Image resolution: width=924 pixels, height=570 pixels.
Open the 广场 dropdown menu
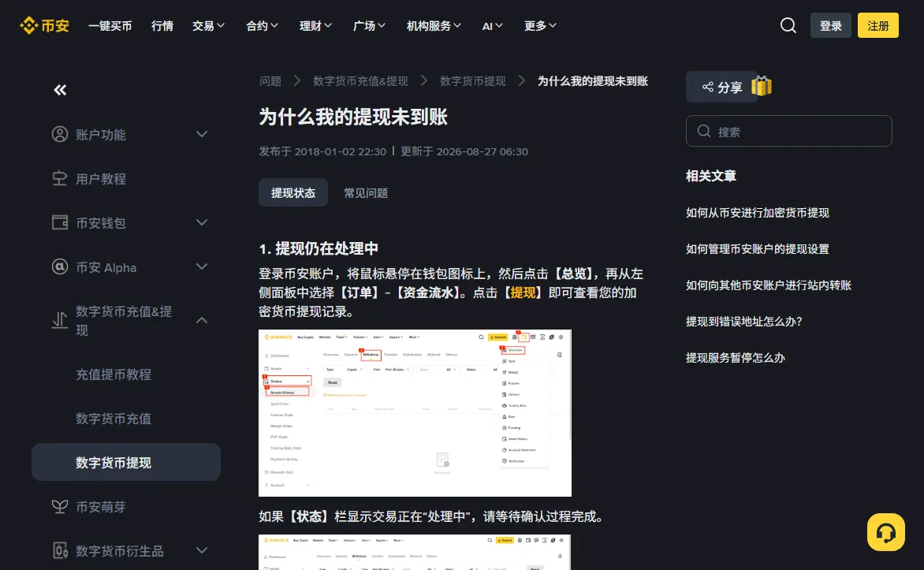(x=370, y=26)
